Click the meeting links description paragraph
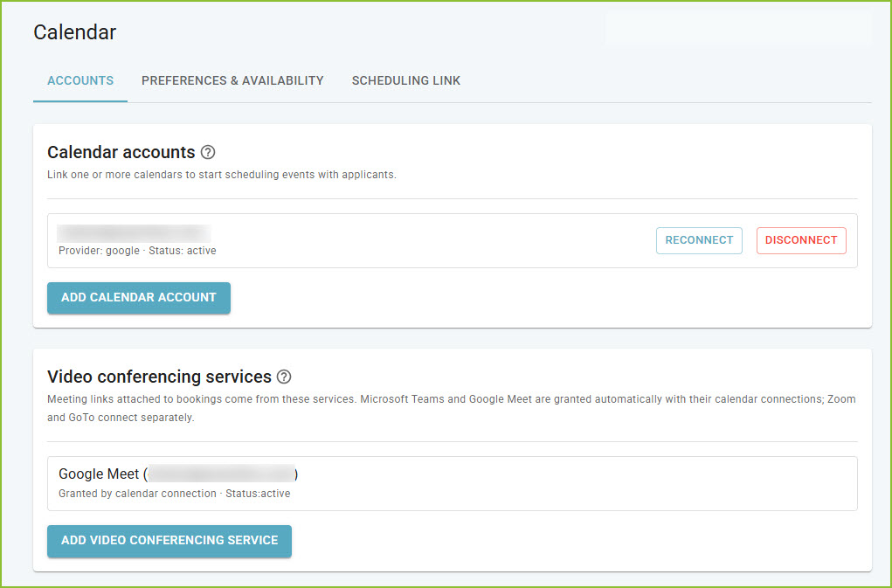Screen dimensions: 892x588 (452, 408)
